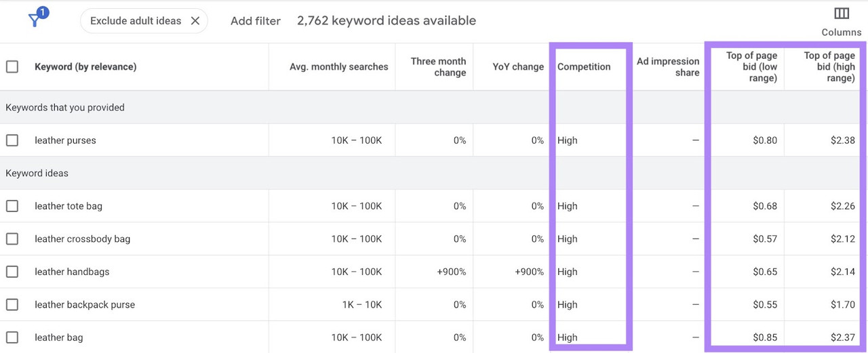The image size is (868, 353).
Task: Check the leather tote bag row
Action: tap(12, 206)
